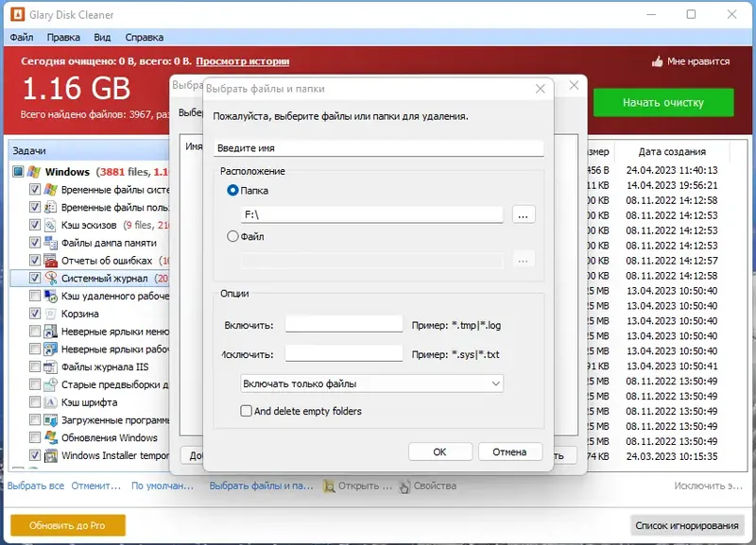Click the Временные файлы системы icon
The width and height of the screenshot is (756, 545).
coord(51,189)
